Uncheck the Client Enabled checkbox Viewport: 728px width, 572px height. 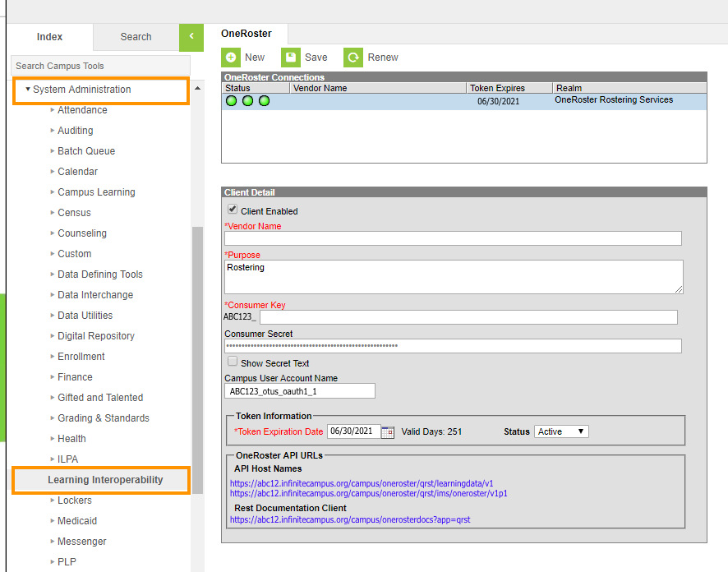point(233,210)
